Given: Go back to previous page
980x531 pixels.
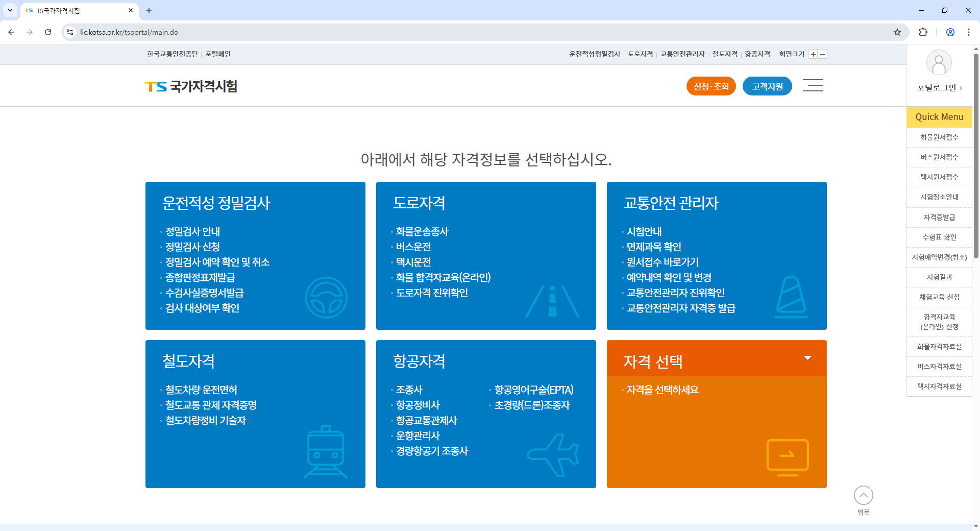Looking at the screenshot, I should (x=11, y=32).
